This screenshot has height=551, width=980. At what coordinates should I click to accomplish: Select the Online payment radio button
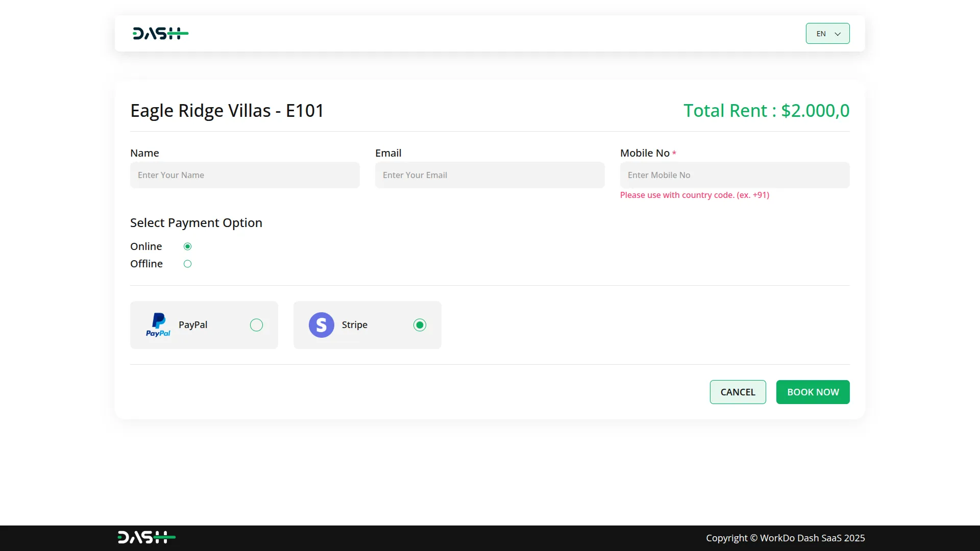click(x=187, y=246)
